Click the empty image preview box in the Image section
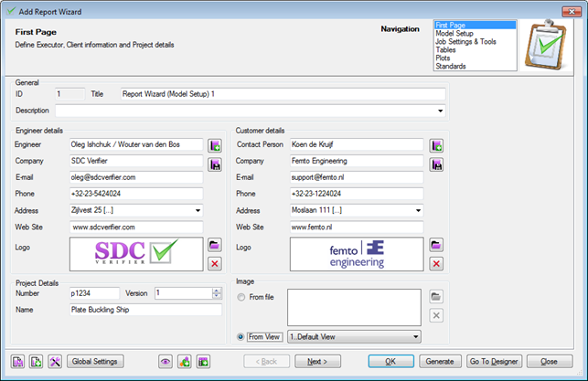Screen dimensions: 588x381 coord(354,307)
